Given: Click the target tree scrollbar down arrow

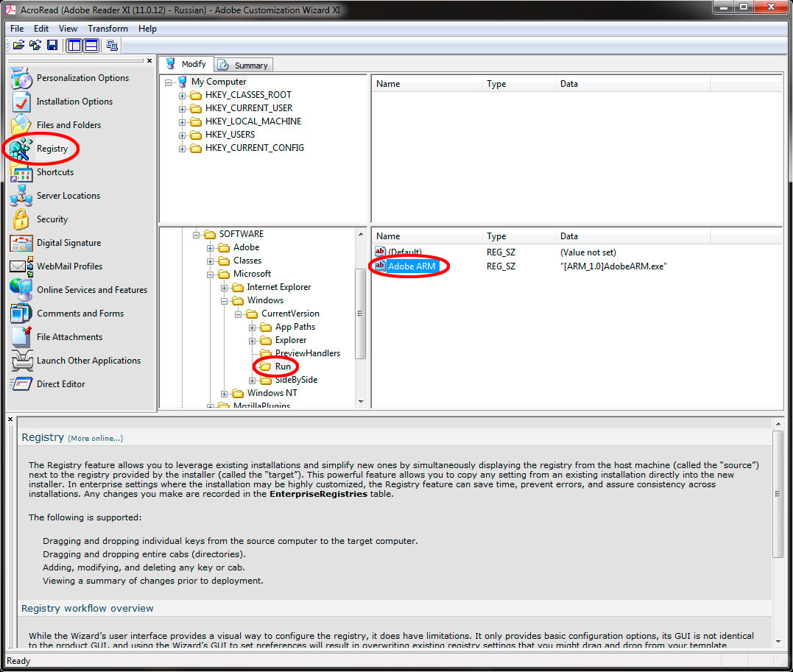Looking at the screenshot, I should click(361, 402).
